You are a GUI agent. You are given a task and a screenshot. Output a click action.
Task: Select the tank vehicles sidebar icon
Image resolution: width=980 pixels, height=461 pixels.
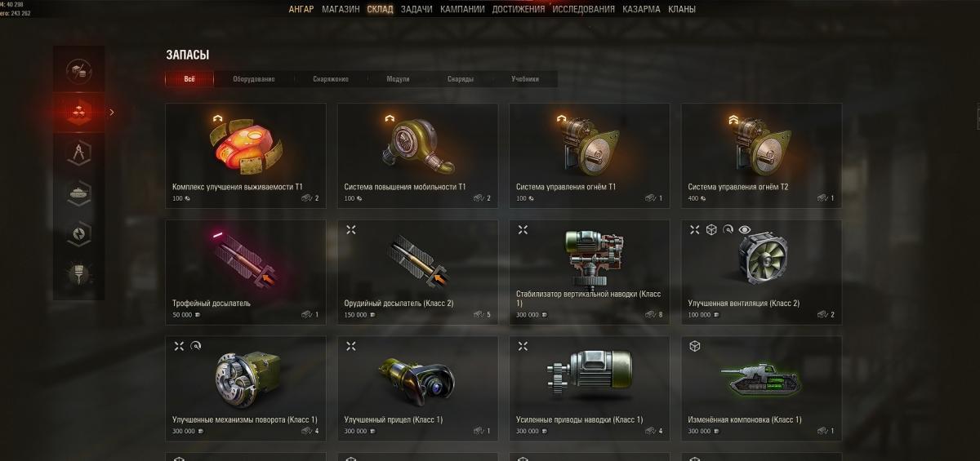pos(79,193)
